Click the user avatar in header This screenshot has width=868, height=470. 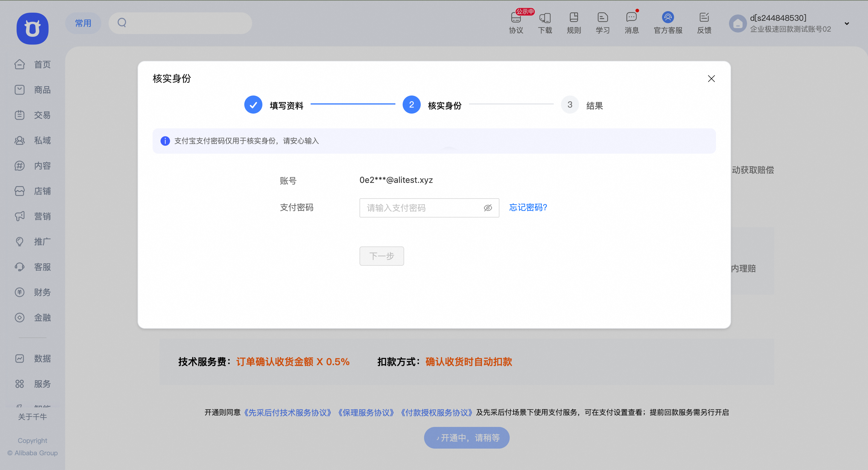pos(738,23)
